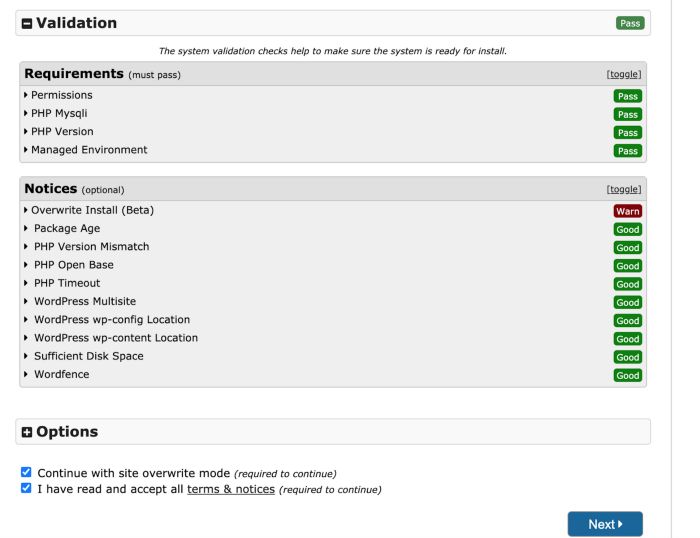Open the terms & notices link
This screenshot has height=538, width=700.
point(230,490)
